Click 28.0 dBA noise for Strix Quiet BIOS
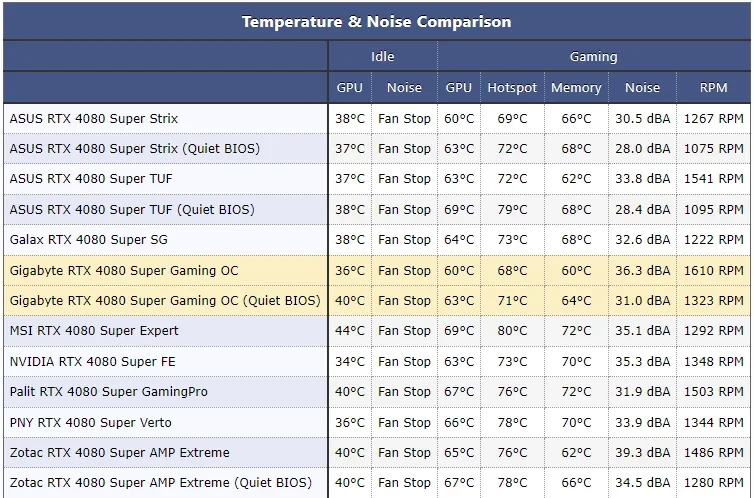The width and height of the screenshot is (754, 498). pos(642,149)
